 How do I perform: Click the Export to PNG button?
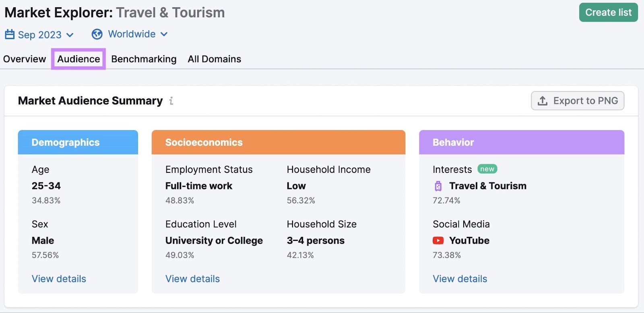coord(577,101)
